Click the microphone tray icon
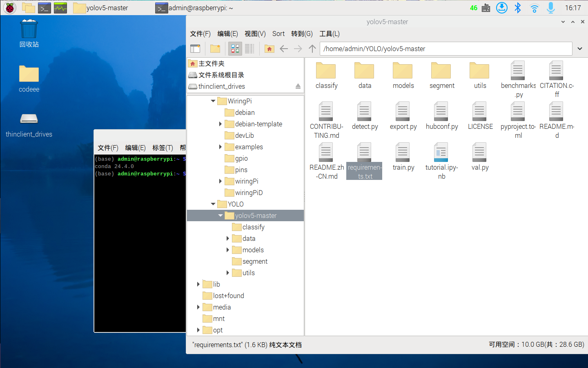This screenshot has width=588, height=368. pyautogui.click(x=551, y=8)
